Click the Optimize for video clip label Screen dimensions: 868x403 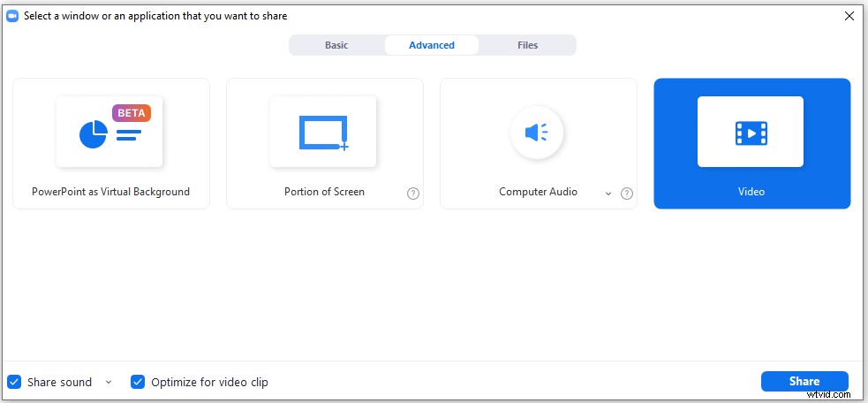210,382
